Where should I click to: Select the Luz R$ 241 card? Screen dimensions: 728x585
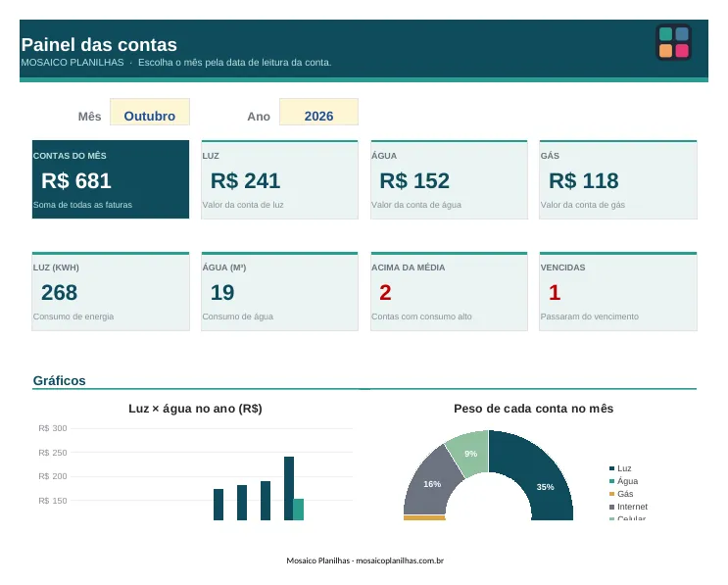(279, 179)
